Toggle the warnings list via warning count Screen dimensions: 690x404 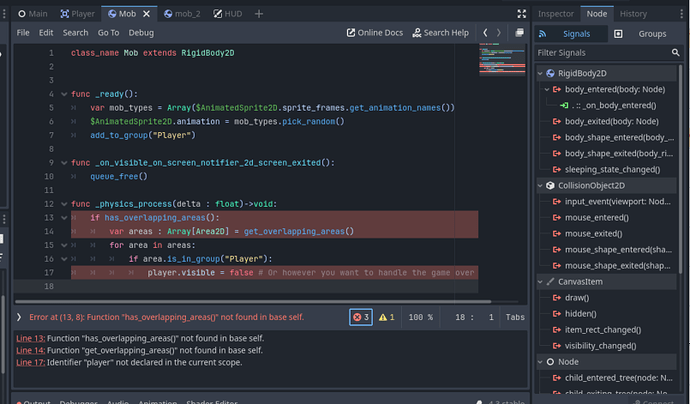point(387,317)
